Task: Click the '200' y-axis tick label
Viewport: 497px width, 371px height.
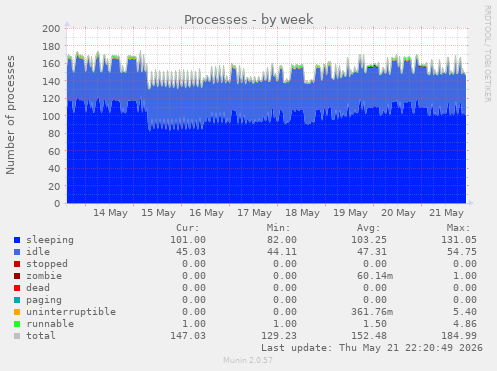Action: tap(51, 29)
